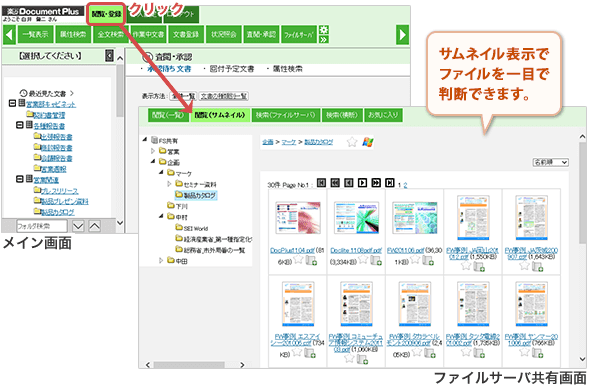Open the 契約書管理 folder link
This screenshot has height=385, width=589.
(49, 115)
